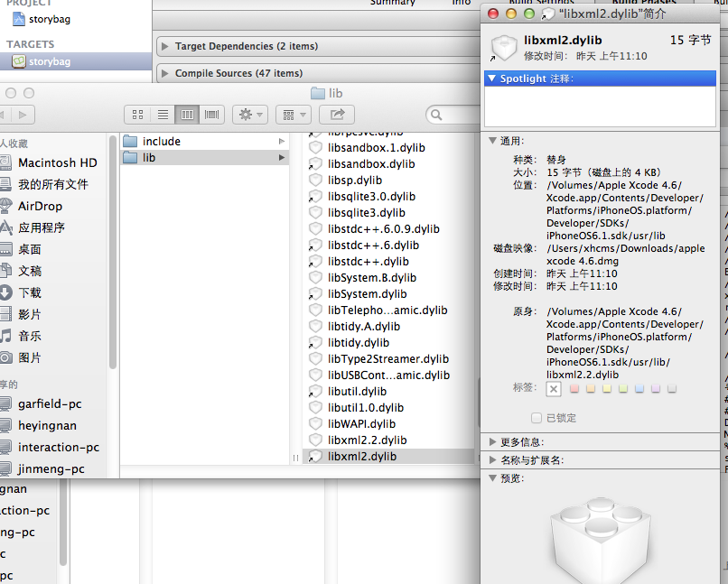Apply the purple label color
Viewport: 728px width, 584px height.
pyautogui.click(x=656, y=389)
